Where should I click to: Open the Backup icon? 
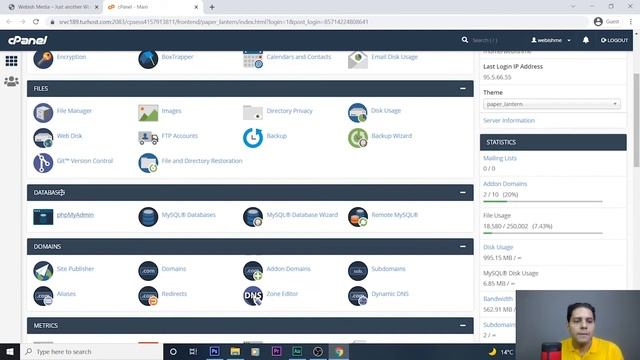point(253,138)
